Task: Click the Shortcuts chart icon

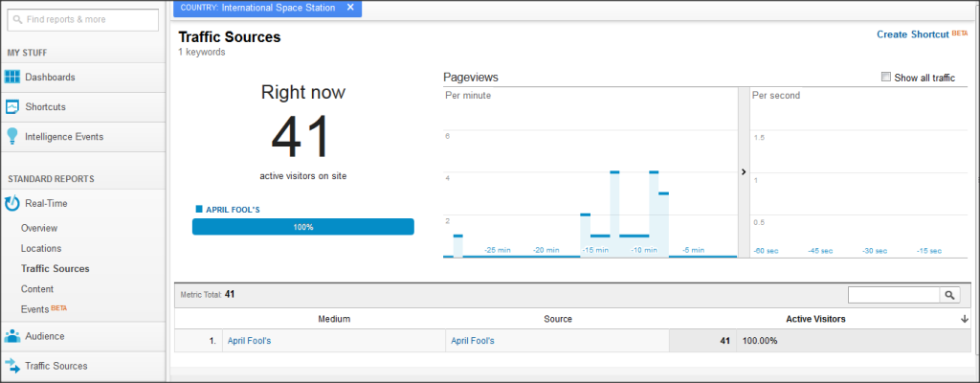Action: tap(12, 107)
